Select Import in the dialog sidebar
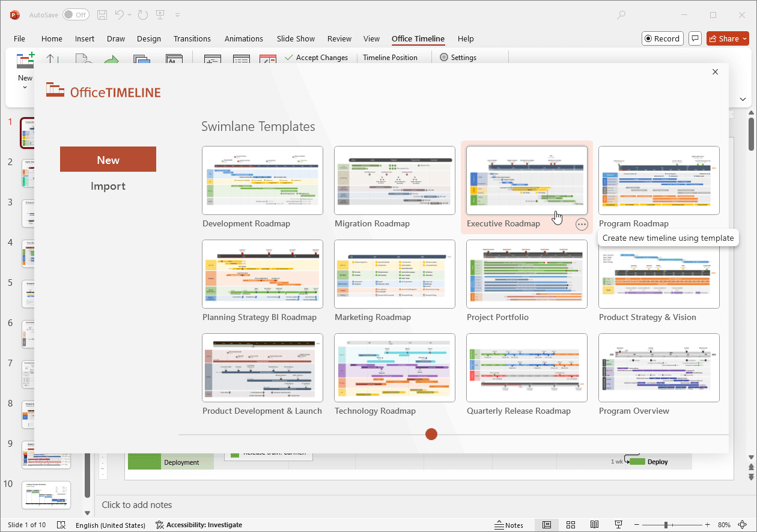This screenshot has height=532, width=757. (x=108, y=186)
